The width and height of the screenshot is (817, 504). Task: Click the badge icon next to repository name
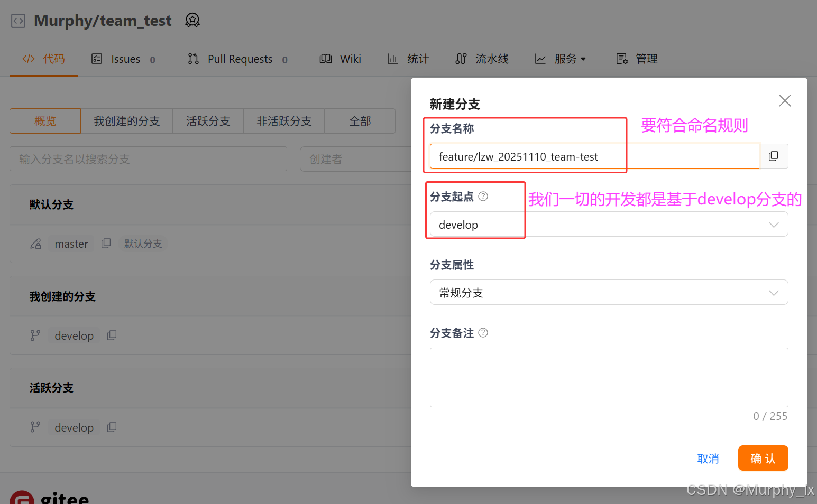[192, 21]
